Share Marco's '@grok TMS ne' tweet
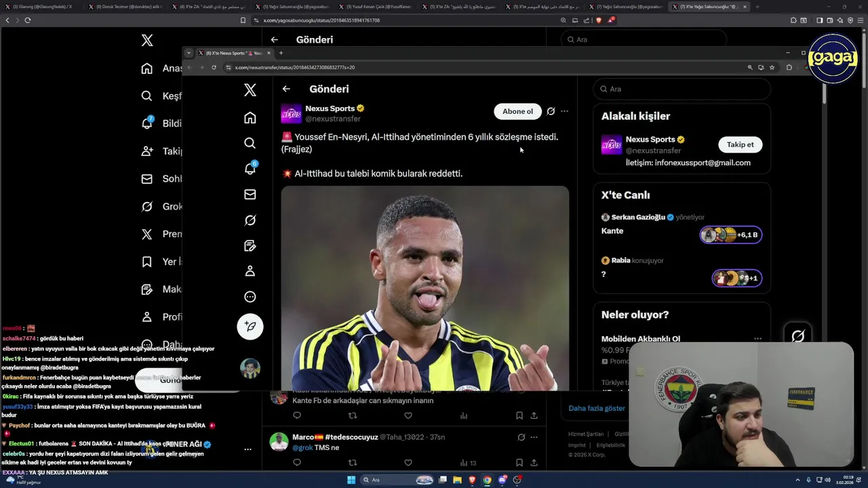 [x=534, y=463]
